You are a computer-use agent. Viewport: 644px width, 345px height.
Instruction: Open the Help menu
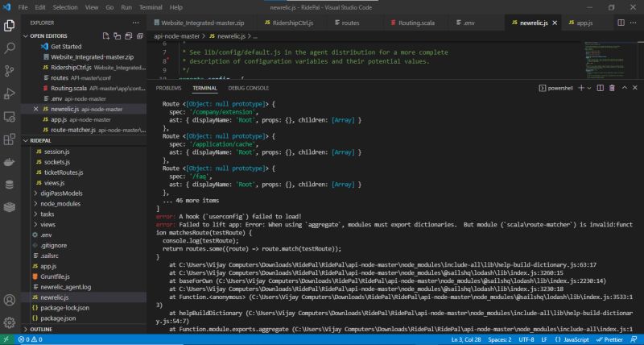[176, 7]
